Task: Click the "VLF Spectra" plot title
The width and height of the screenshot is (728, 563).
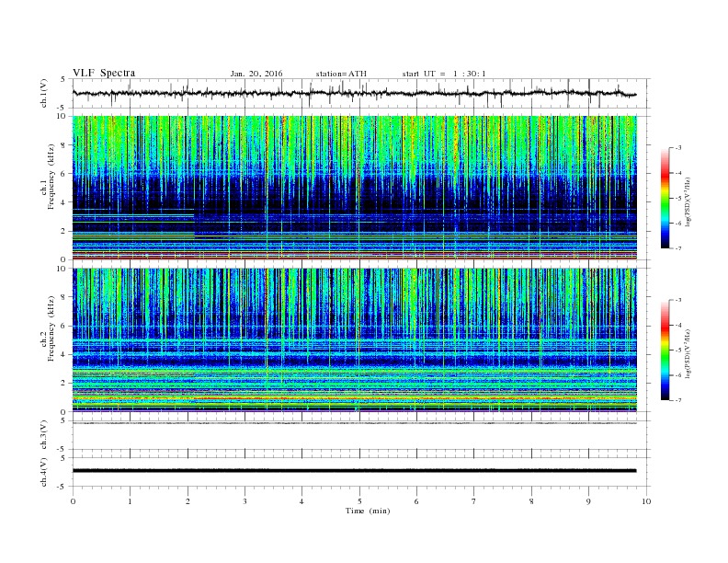Action: 104,73
